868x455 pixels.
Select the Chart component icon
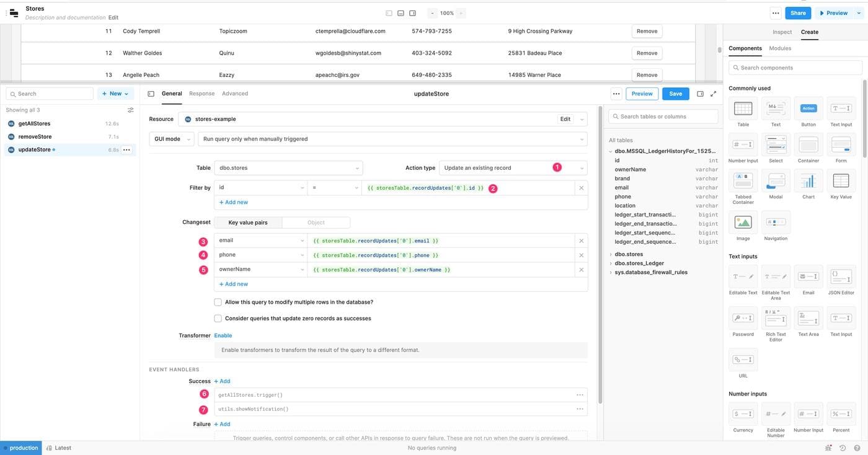(808, 181)
